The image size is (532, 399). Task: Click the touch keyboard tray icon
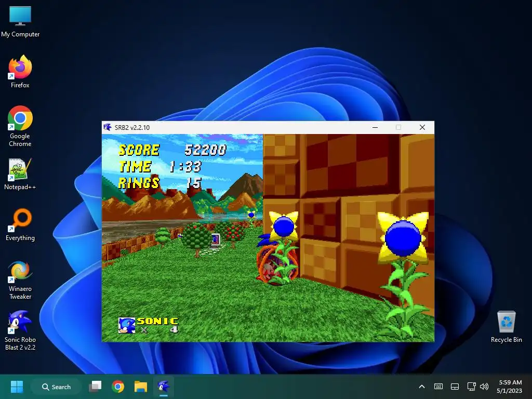point(438,387)
